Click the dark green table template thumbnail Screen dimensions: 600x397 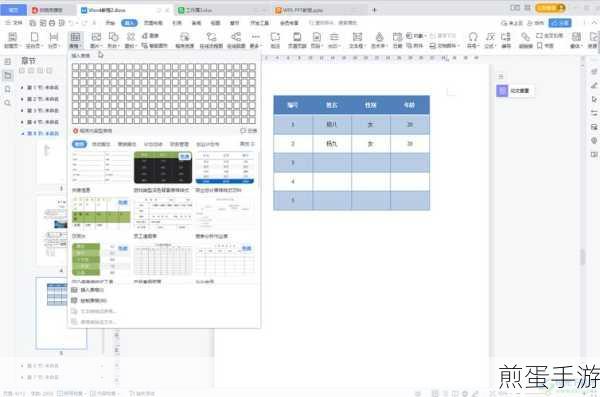coord(163,168)
